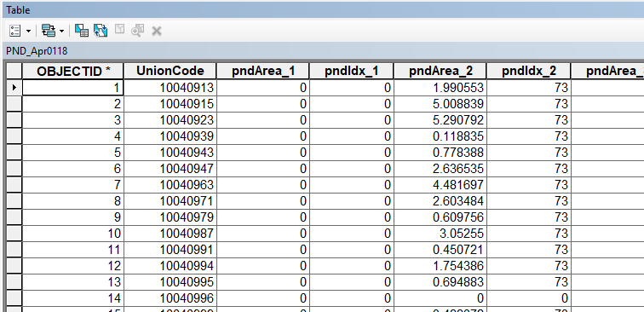Click the pndIdx_1 column header
This screenshot has height=312, width=644.
(x=352, y=71)
